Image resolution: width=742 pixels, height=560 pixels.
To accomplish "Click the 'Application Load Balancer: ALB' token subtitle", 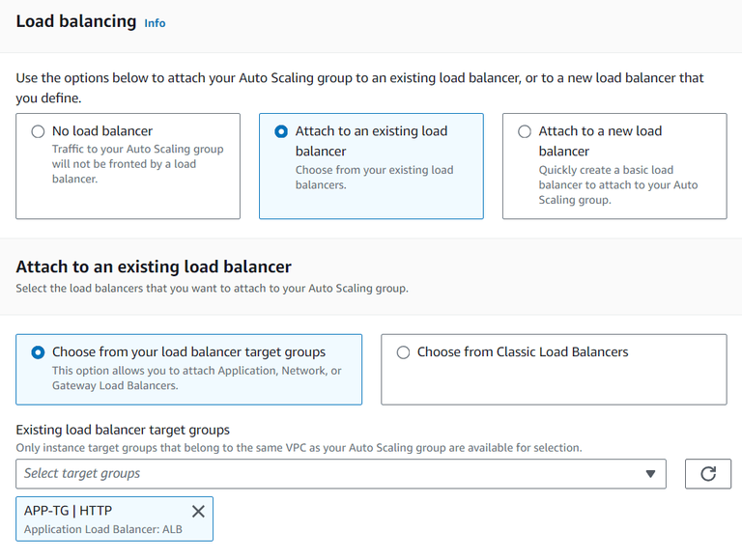I will tap(103, 529).
